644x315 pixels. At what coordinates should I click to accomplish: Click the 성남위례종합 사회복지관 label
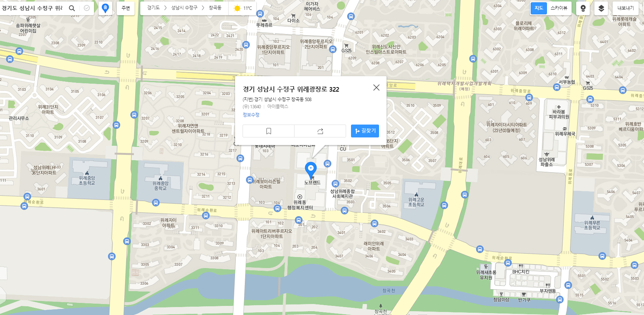coord(342,194)
